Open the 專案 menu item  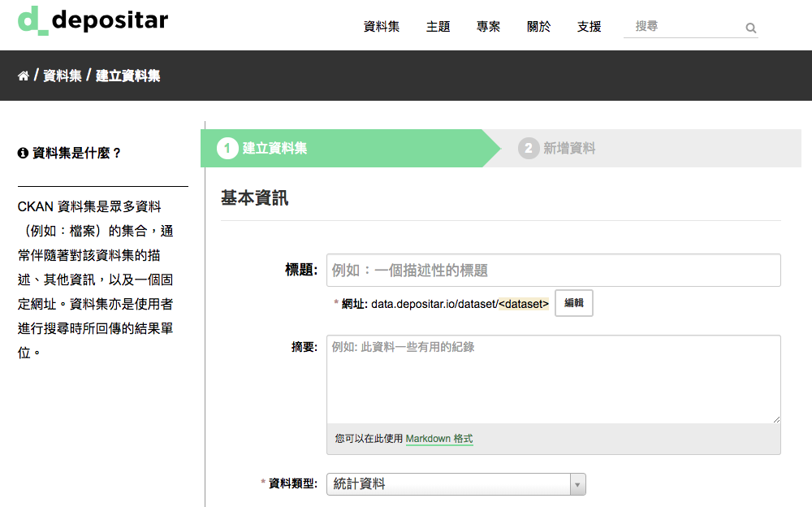tap(488, 27)
